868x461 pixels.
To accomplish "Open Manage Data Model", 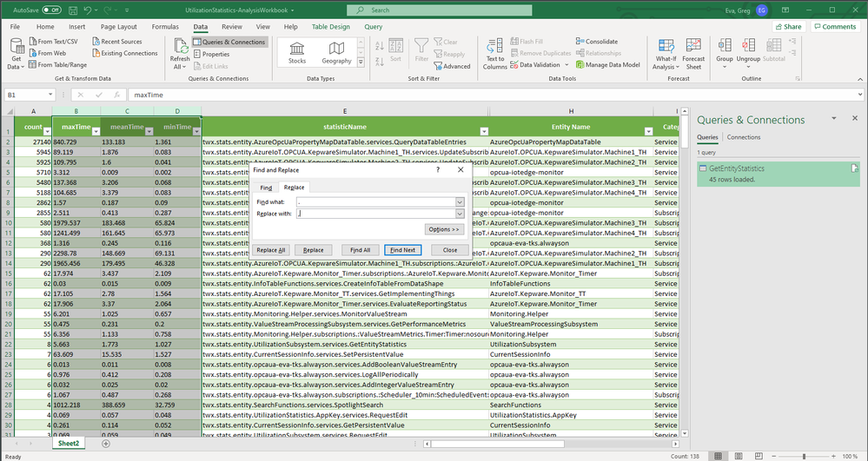I will 608,65.
